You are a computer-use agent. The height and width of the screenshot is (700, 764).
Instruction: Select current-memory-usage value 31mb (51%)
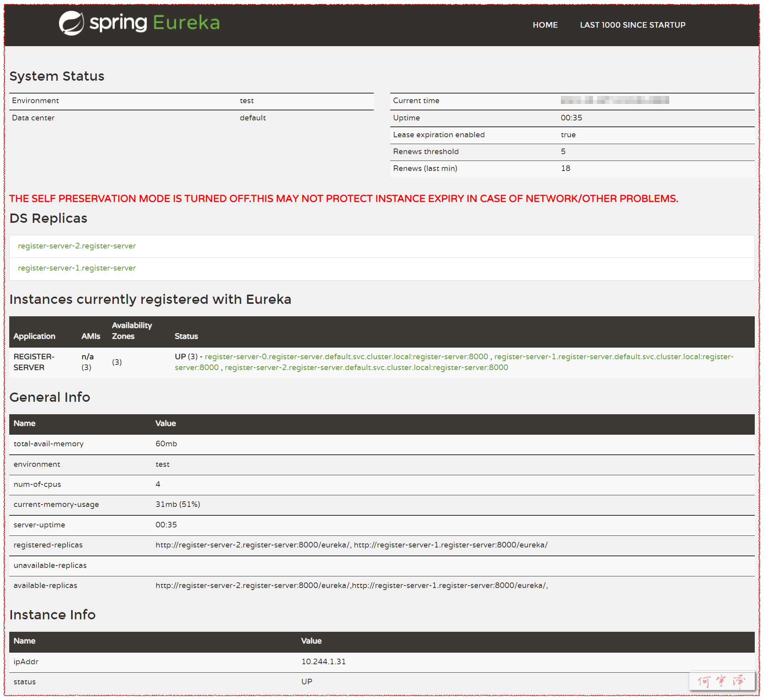pos(178,505)
